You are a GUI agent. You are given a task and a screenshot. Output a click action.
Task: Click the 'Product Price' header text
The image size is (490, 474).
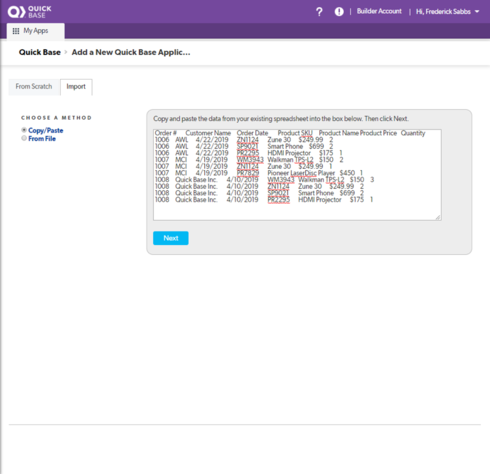point(378,133)
